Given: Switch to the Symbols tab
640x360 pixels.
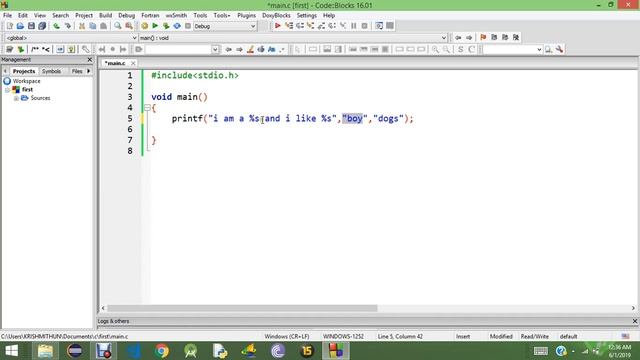Looking at the screenshot, I should pos(51,71).
